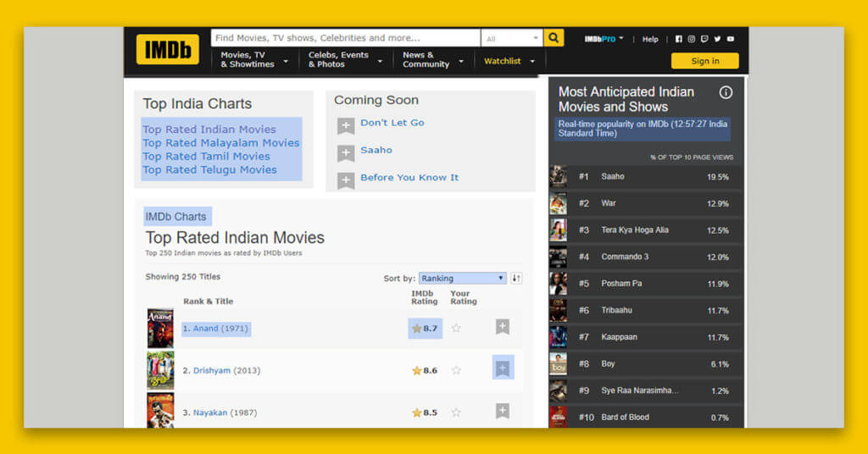
Task: Open Top Rated Telugu Movies link
Action: pos(210,169)
